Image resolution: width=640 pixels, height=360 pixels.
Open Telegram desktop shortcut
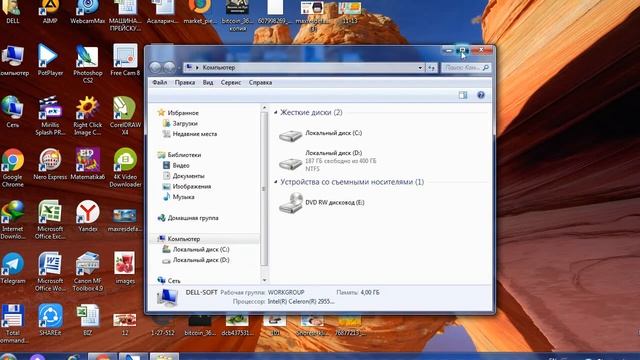tap(12, 268)
